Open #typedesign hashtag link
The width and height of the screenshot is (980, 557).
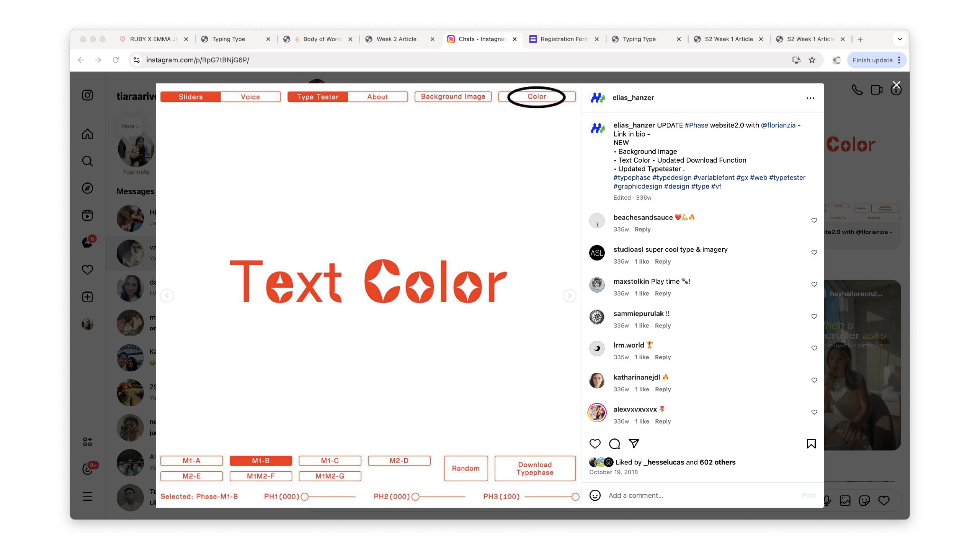(x=672, y=178)
